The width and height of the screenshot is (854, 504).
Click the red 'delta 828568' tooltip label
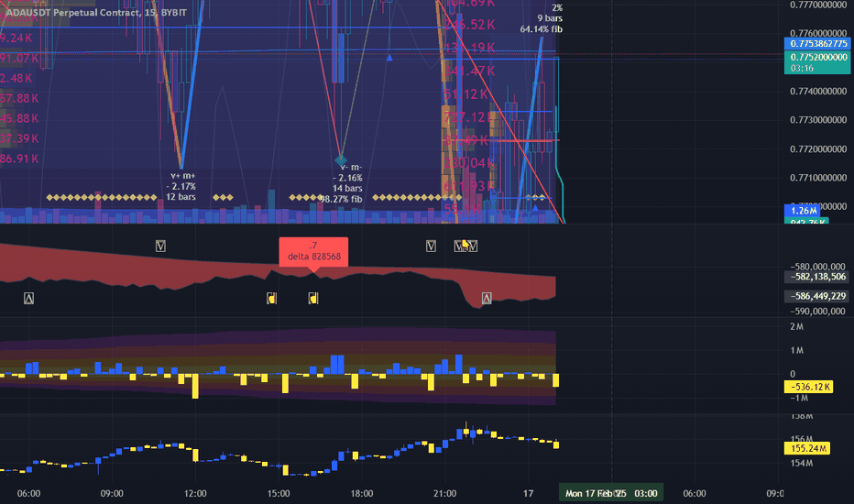[x=313, y=252]
